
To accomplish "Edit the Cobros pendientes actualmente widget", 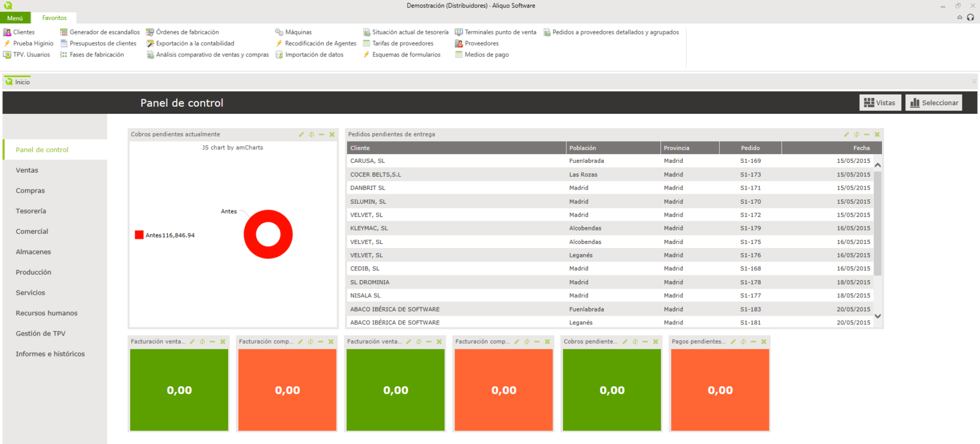I will (302, 134).
